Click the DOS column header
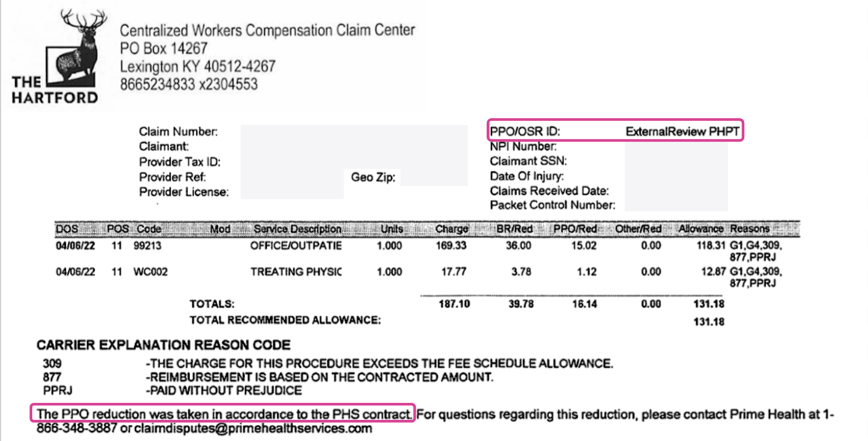868x441 pixels. (67, 229)
